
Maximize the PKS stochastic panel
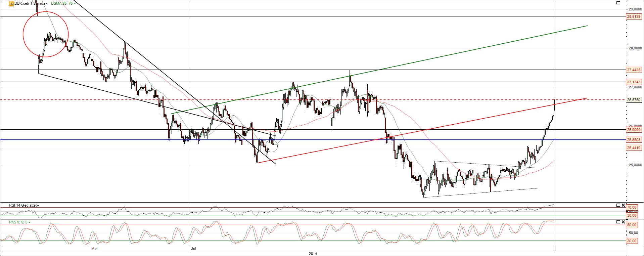point(618,222)
